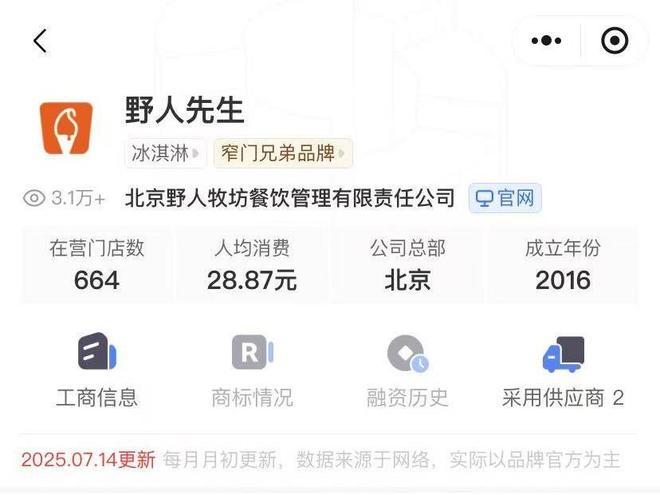Tap the eye view count icon
660x495 pixels.
34,198
